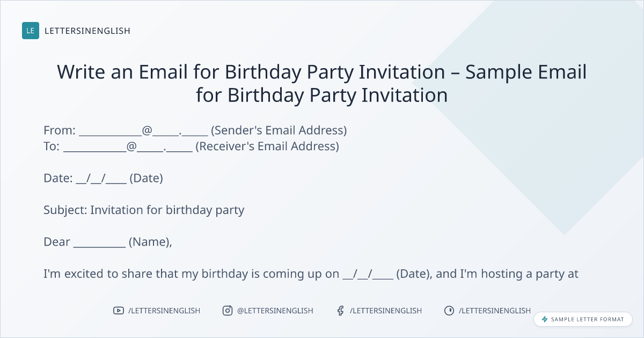Open the YouTube icon in the footer
The image size is (644, 338).
click(119, 311)
